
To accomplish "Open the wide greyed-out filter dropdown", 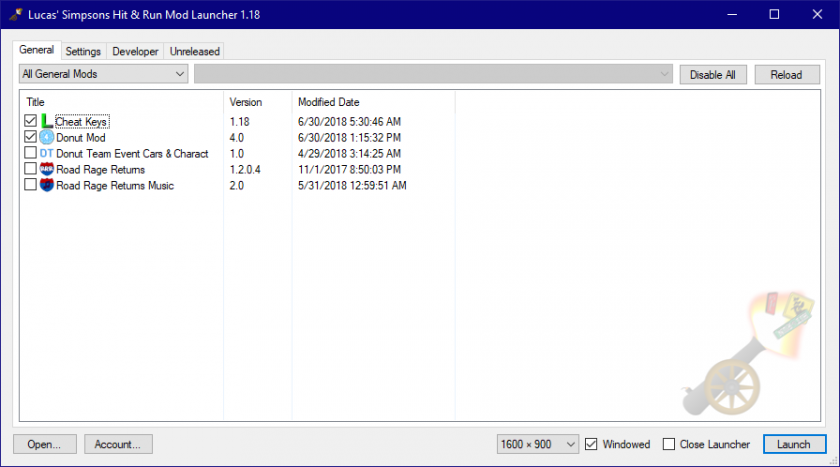I will (x=433, y=74).
